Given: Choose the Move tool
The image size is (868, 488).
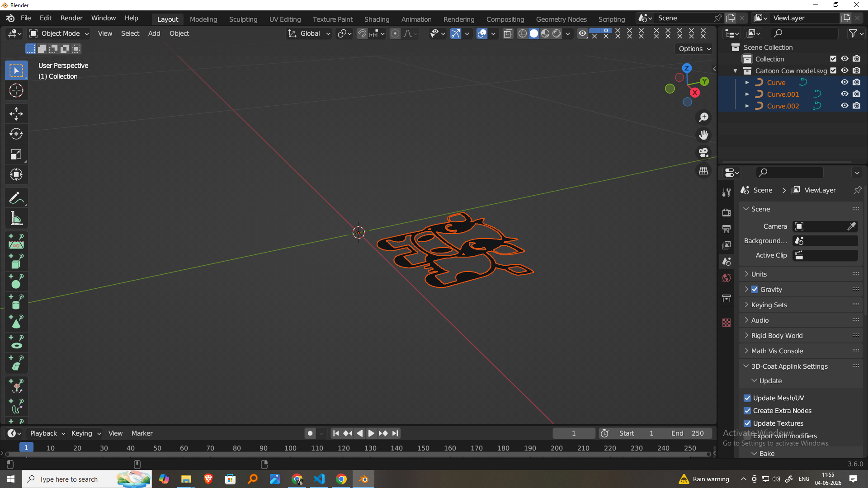Looking at the screenshot, I should [16, 113].
